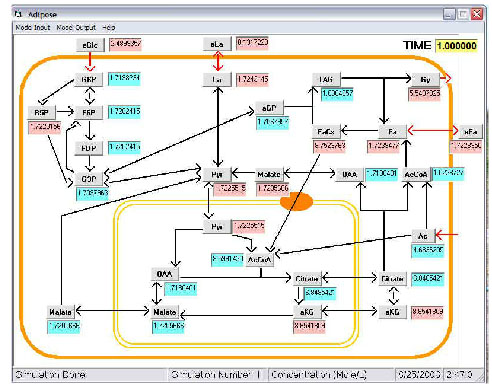
Task: Open the Node Output menu
Action: [x=76, y=28]
